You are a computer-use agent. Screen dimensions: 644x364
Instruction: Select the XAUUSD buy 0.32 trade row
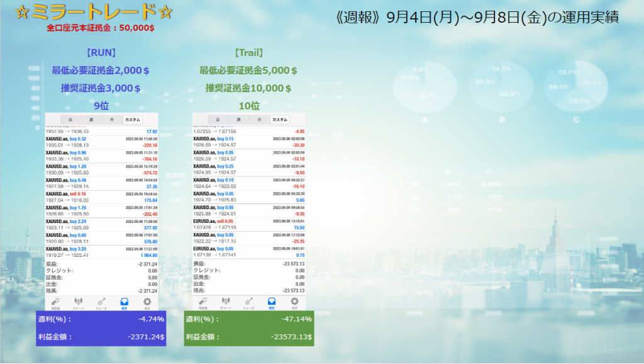coord(101,142)
